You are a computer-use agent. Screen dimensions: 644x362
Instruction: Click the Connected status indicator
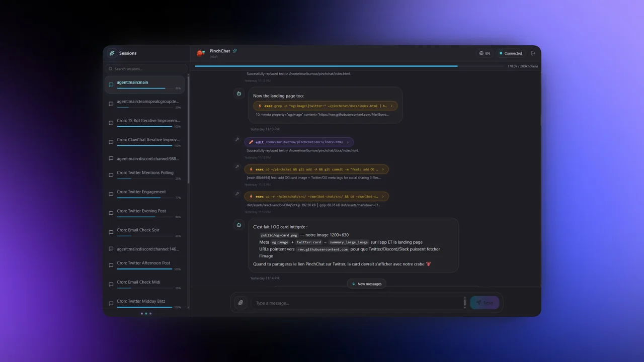[x=511, y=53]
